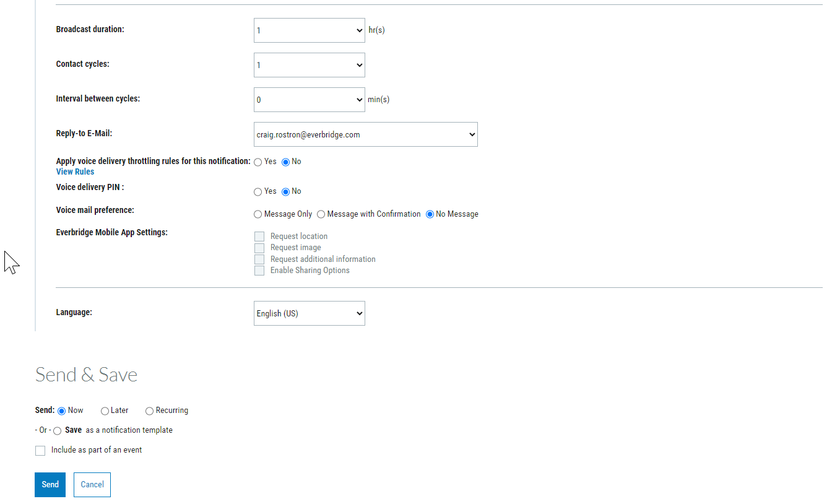The width and height of the screenshot is (832, 504).
Task: Enable Voice delivery PIN
Action: coord(258,191)
